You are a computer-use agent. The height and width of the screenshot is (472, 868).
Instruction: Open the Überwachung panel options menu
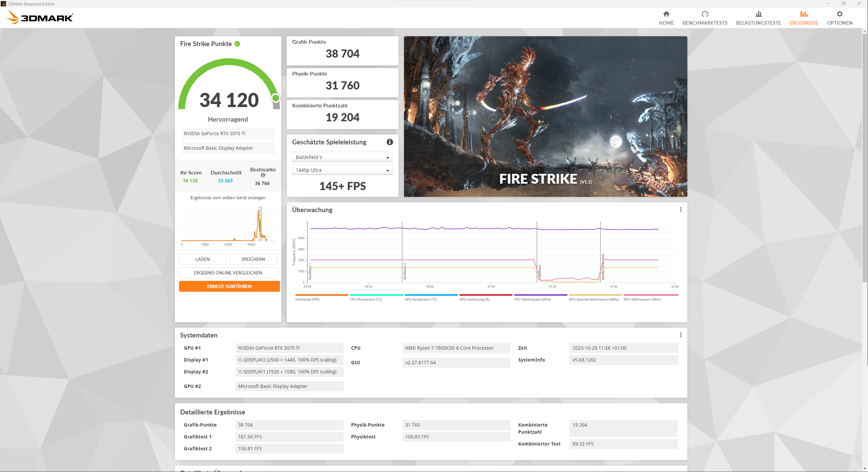click(x=681, y=210)
